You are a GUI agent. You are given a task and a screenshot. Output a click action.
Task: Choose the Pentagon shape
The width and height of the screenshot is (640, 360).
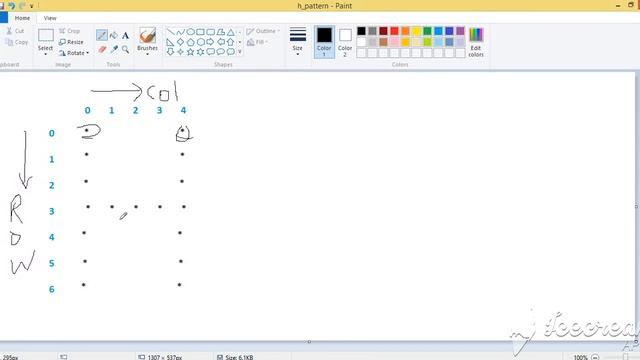coord(191,42)
